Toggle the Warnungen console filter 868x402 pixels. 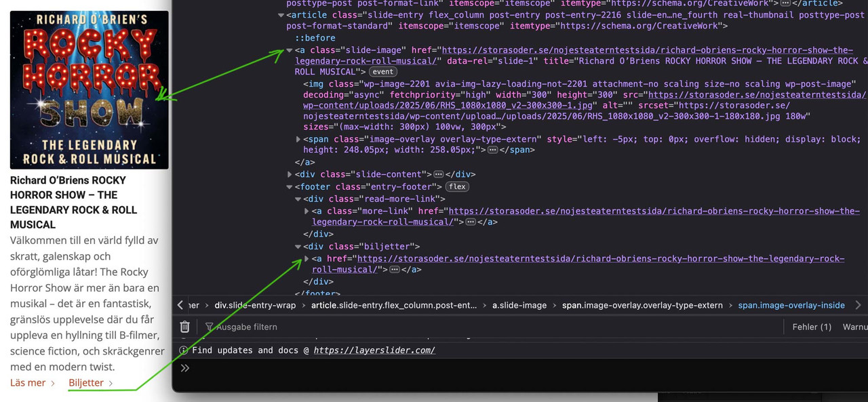[855, 327]
